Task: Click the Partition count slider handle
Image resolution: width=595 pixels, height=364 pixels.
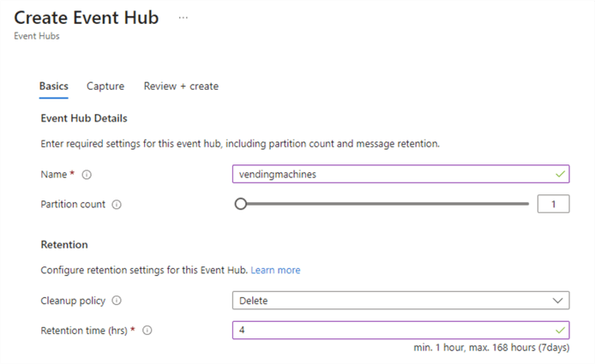Action: click(241, 204)
